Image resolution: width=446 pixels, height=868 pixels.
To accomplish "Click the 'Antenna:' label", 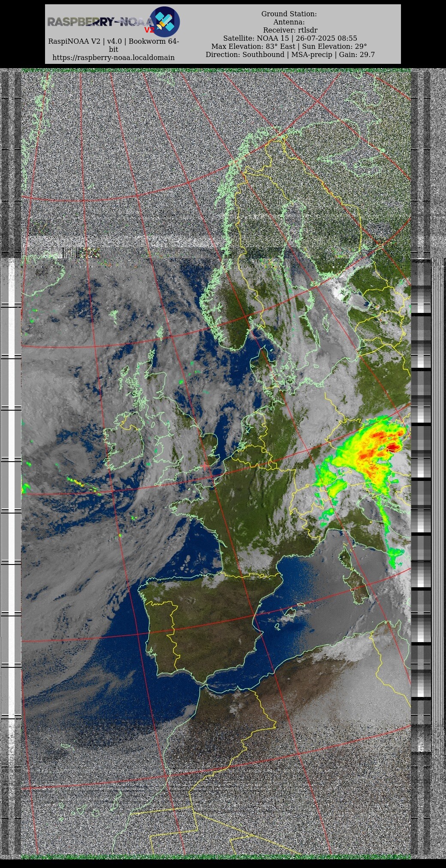I will tap(289, 22).
